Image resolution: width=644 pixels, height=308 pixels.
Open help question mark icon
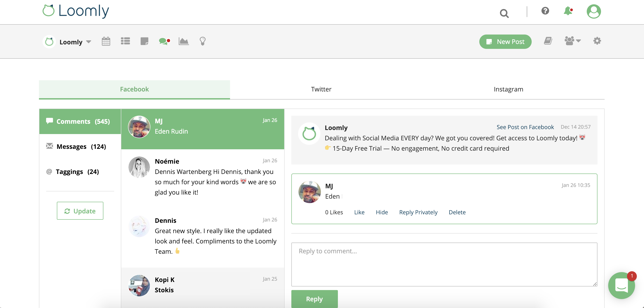click(545, 11)
